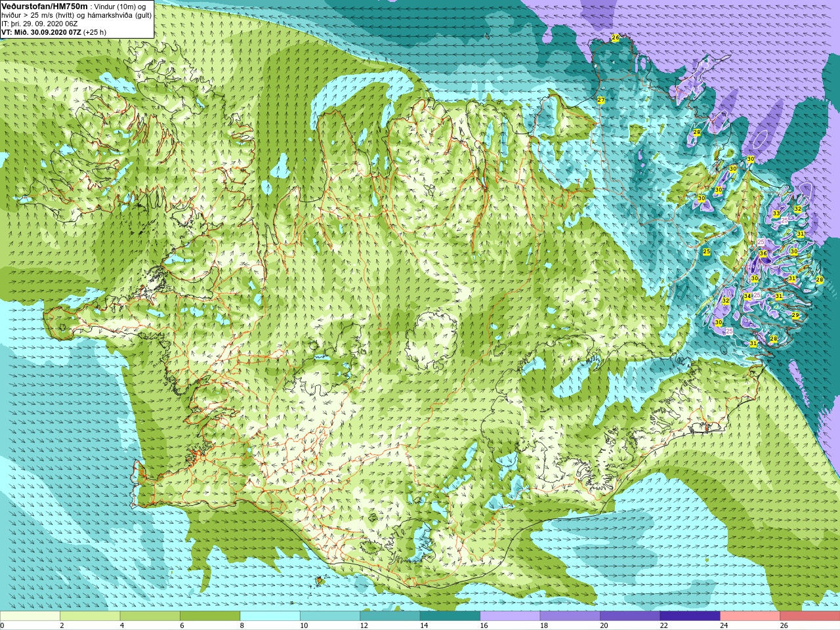Click the light green 2–4 m/s legend swatch
This screenshot has width=840, height=630.
pyautogui.click(x=90, y=616)
